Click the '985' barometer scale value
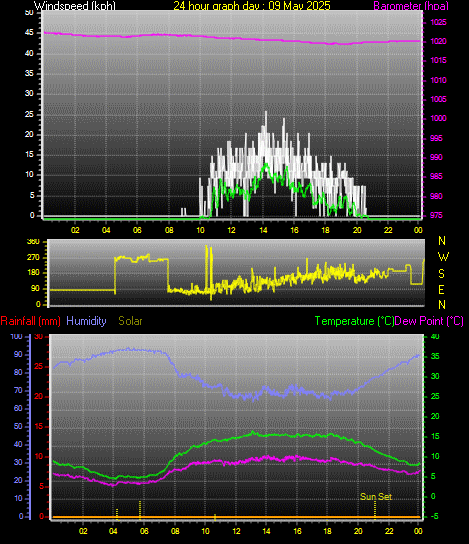 (x=436, y=176)
